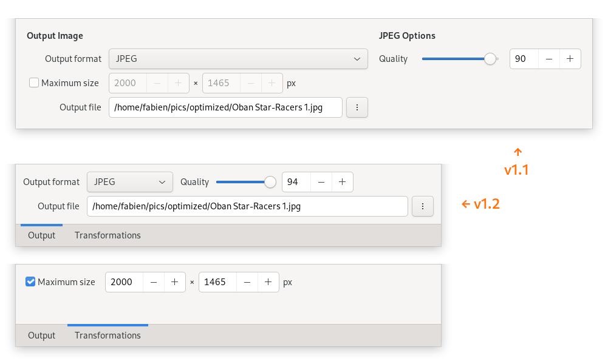This screenshot has height=364, width=608.
Task: Increase the enabled 1465 height value
Action: coord(268,282)
